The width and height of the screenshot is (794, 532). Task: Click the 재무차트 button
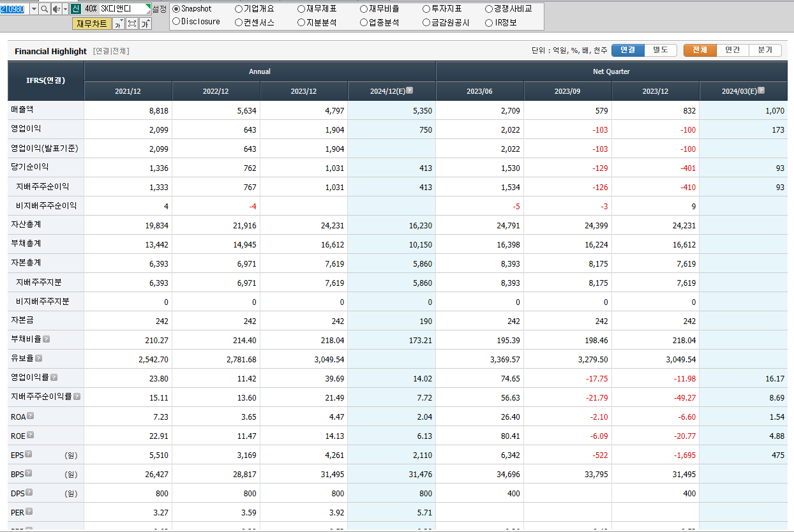pyautogui.click(x=92, y=24)
